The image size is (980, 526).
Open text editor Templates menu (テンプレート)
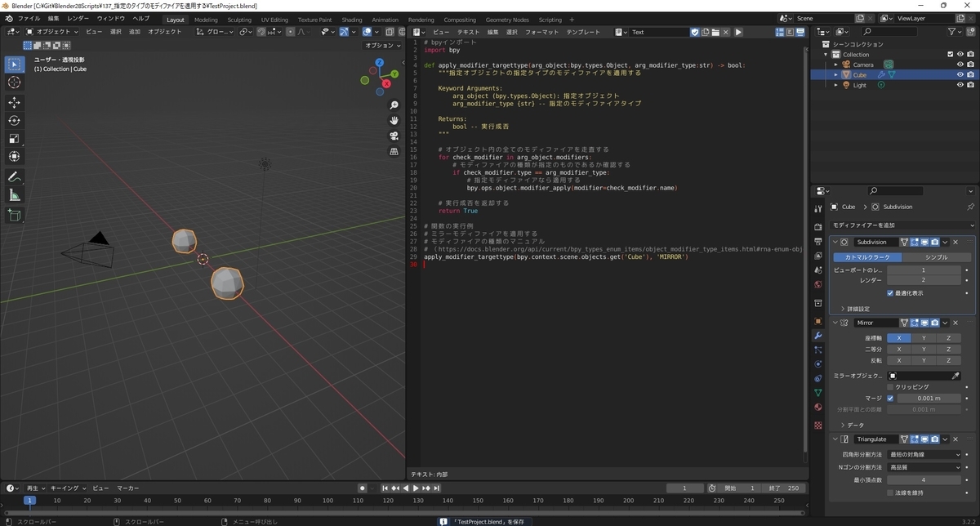pyautogui.click(x=583, y=32)
